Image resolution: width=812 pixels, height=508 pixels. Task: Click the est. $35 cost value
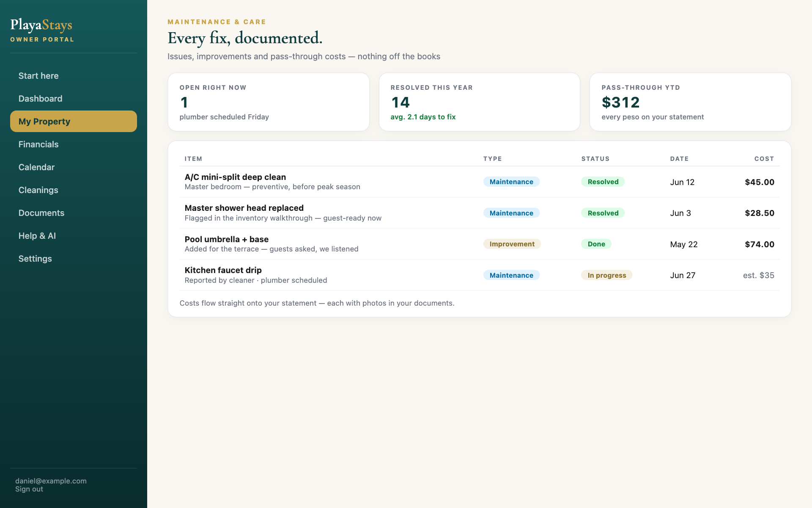pyautogui.click(x=759, y=275)
